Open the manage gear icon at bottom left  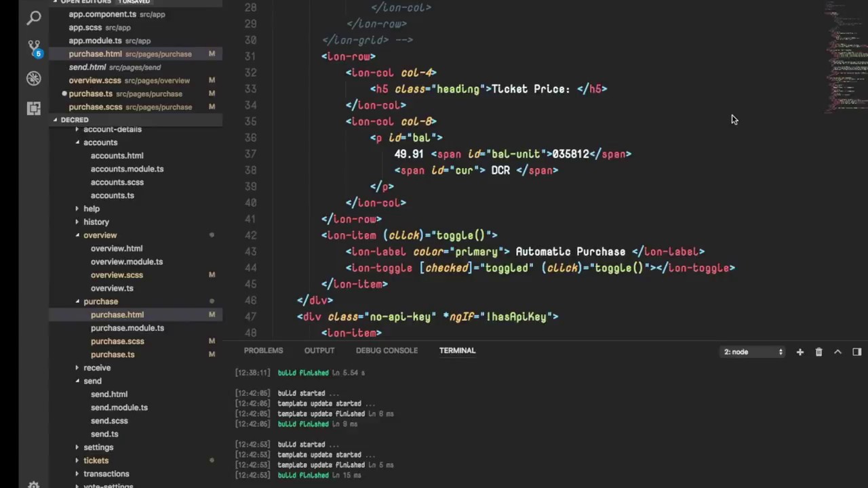(33, 484)
